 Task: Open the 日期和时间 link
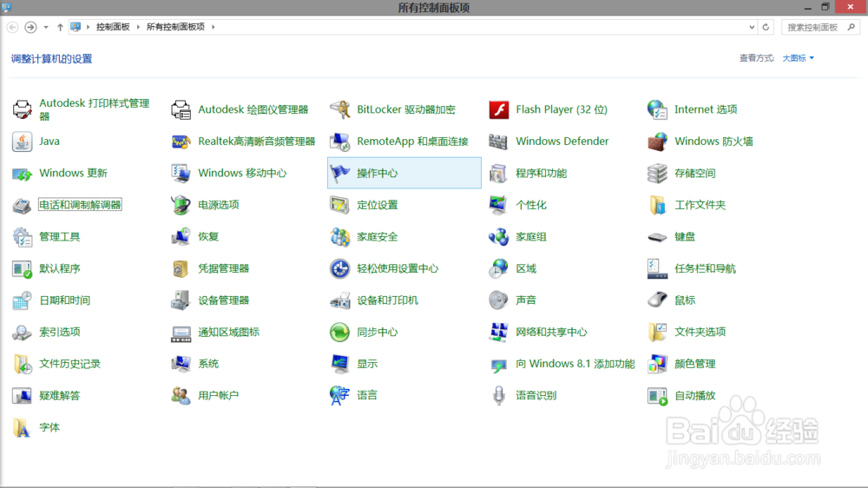[65, 300]
